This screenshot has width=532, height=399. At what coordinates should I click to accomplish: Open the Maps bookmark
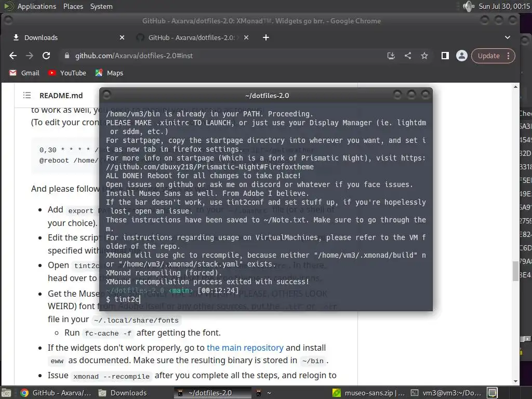(109, 73)
